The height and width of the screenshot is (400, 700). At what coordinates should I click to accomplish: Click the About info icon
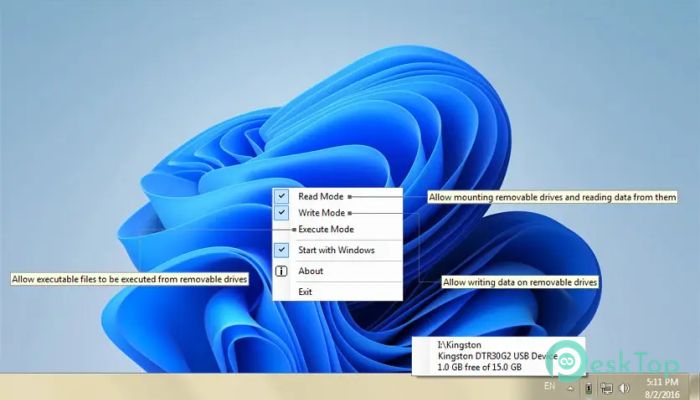coord(281,271)
